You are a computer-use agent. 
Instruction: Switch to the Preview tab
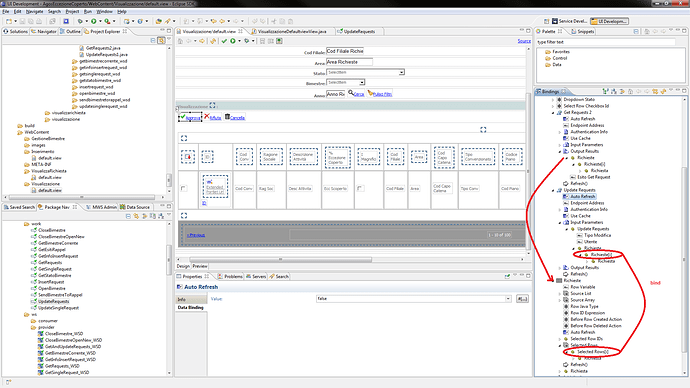coord(199,266)
